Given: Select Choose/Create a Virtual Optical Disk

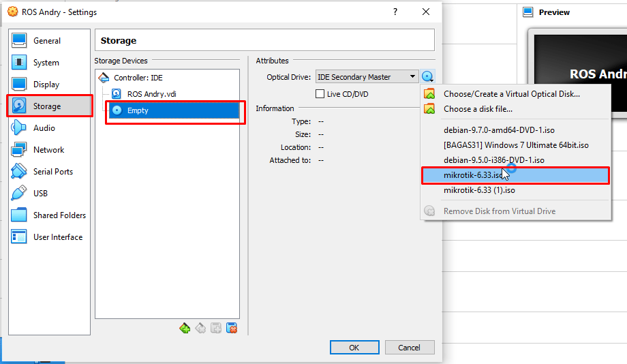Looking at the screenshot, I should (511, 94).
